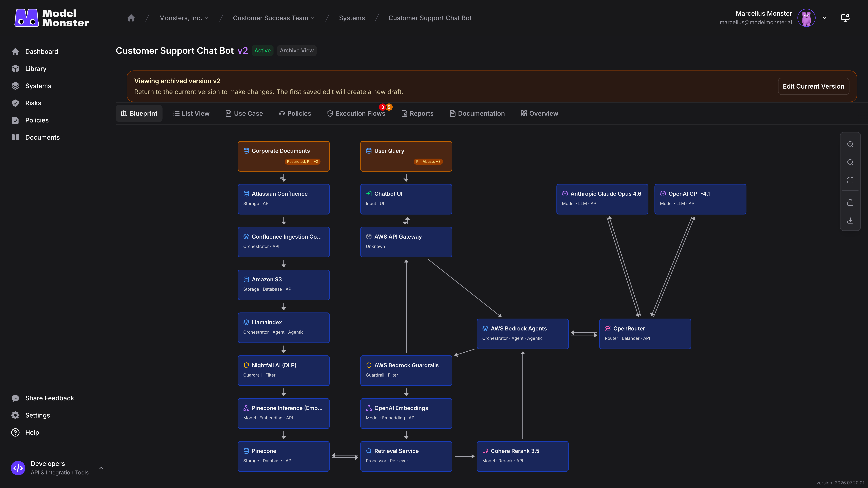Image resolution: width=868 pixels, height=488 pixels.
Task: Open the Overview tab
Action: pos(539,114)
